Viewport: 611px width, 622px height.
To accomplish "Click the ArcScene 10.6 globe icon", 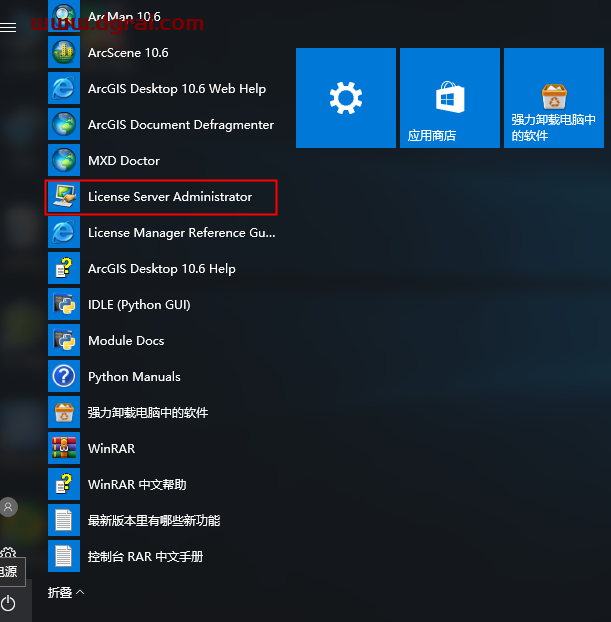I will [63, 52].
